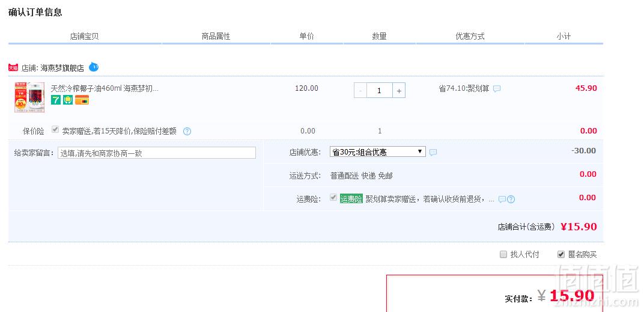Toggle the 保价险 seller gift checkbox
This screenshot has width=644, height=312.
pyautogui.click(x=55, y=130)
